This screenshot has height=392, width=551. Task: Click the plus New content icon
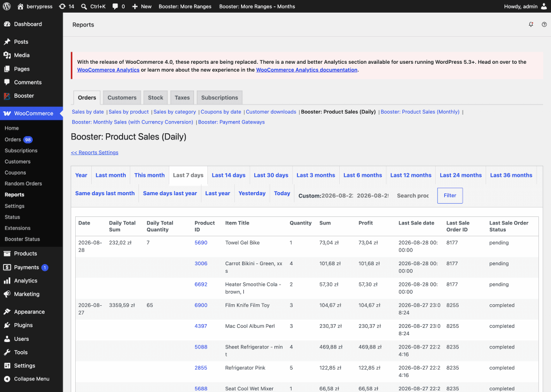pos(135,6)
